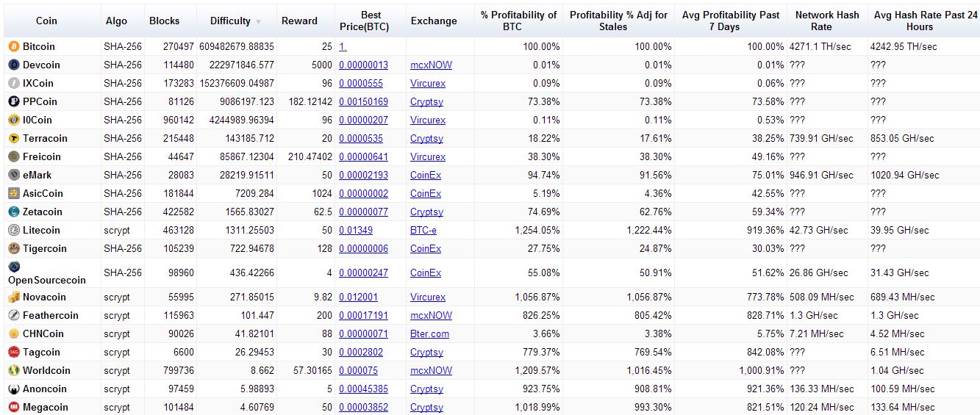Click the Reward column header
This screenshot has height=415, width=980.
click(x=299, y=21)
